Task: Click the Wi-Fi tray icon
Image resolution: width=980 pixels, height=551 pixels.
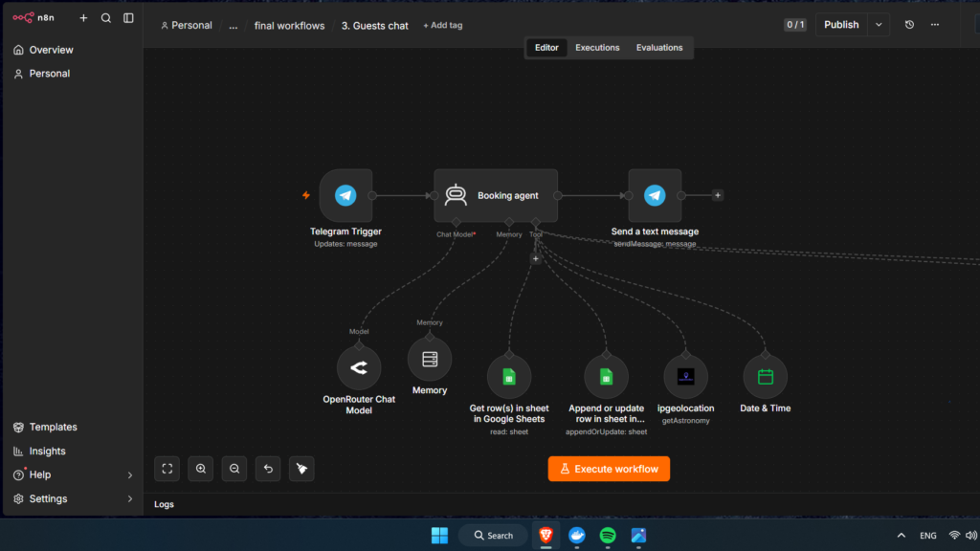Action: (x=954, y=536)
